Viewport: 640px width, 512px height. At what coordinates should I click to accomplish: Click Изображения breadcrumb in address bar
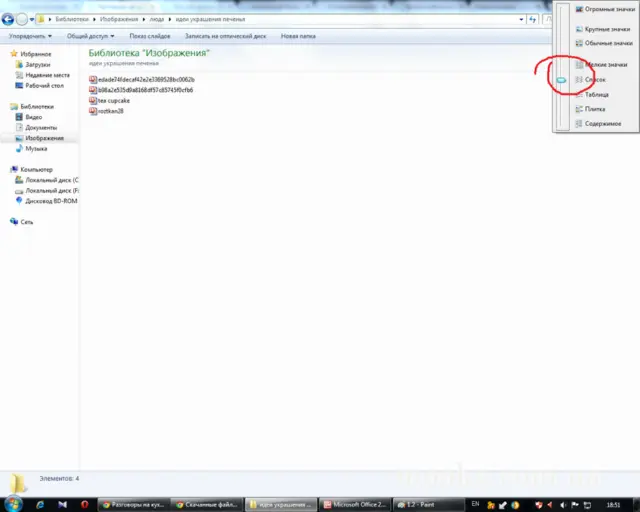click(x=119, y=19)
